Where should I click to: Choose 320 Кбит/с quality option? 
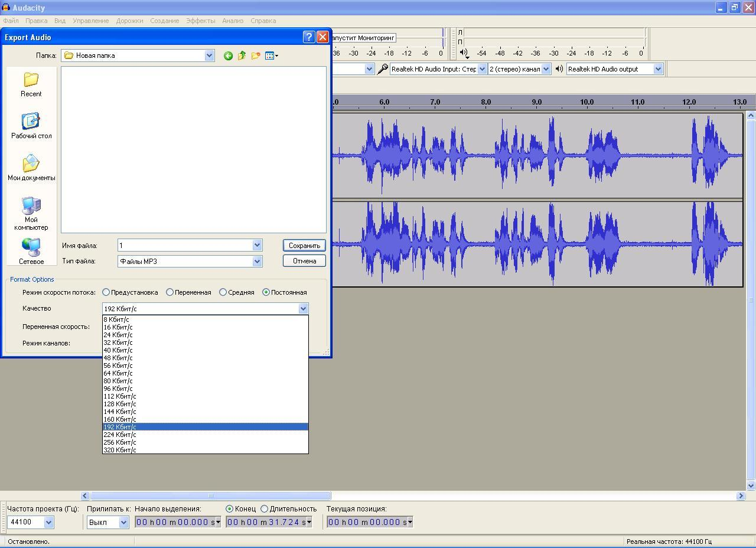pyautogui.click(x=206, y=450)
